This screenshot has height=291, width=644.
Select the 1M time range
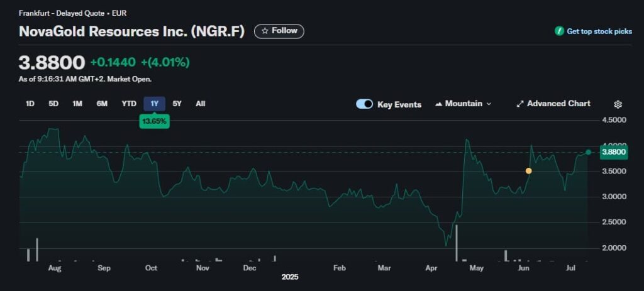[77, 104]
